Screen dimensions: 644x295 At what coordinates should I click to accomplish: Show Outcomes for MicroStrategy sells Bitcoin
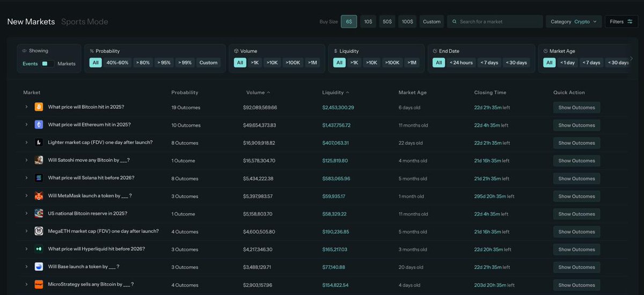point(576,285)
